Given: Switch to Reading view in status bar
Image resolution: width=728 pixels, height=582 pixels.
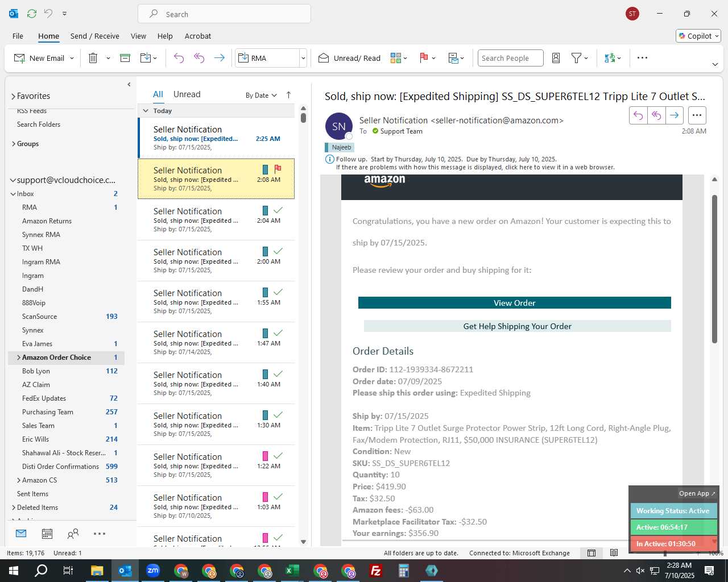Looking at the screenshot, I should coord(614,553).
